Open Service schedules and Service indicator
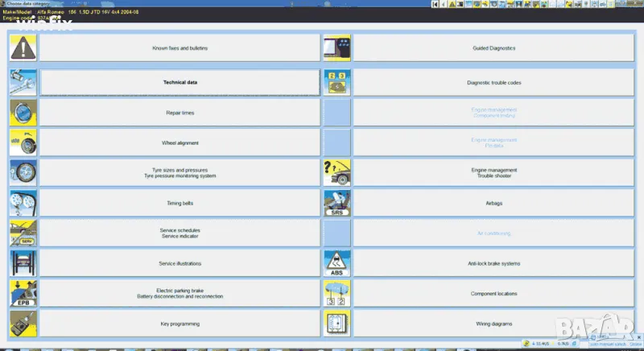 click(x=180, y=233)
